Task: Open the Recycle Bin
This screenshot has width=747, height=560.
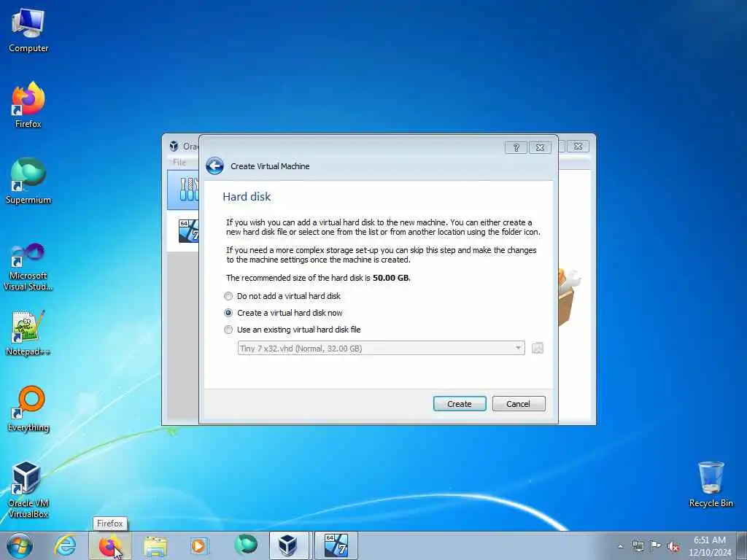Action: point(711,485)
